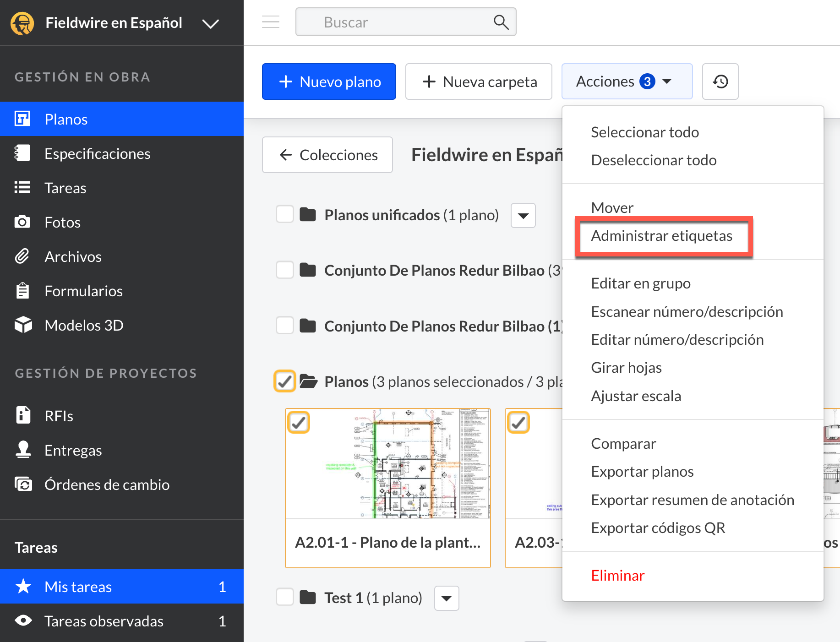This screenshot has width=840, height=642.
Task: Select Exportar códigos QR menu item
Action: (x=658, y=528)
